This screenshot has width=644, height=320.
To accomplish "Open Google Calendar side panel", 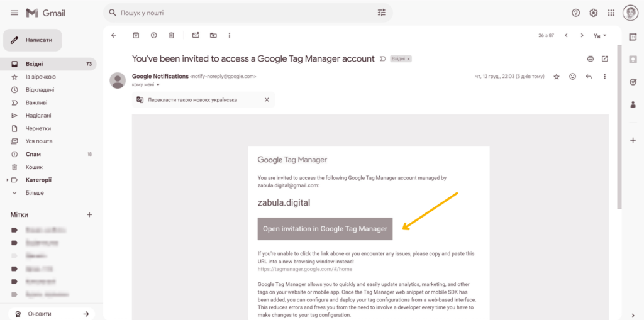I will coord(633,37).
